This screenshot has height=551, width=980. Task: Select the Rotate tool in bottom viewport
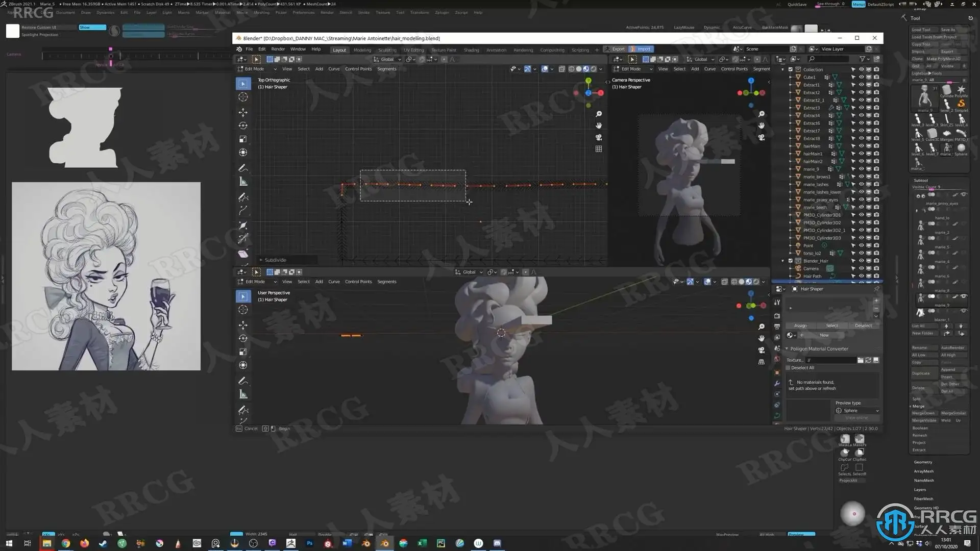point(243,338)
